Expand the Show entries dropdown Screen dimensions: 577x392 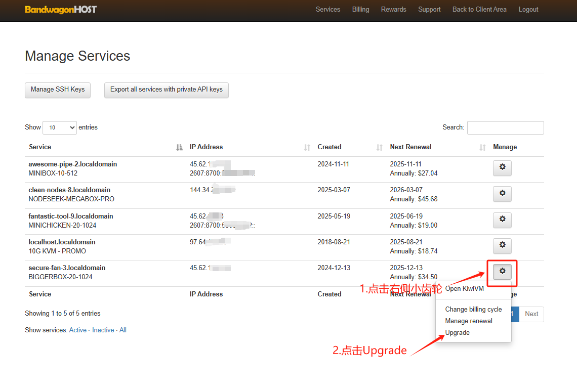click(60, 127)
